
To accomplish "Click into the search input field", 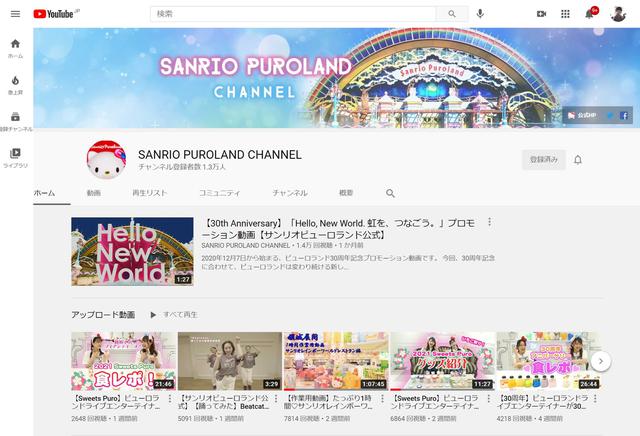I will point(293,14).
